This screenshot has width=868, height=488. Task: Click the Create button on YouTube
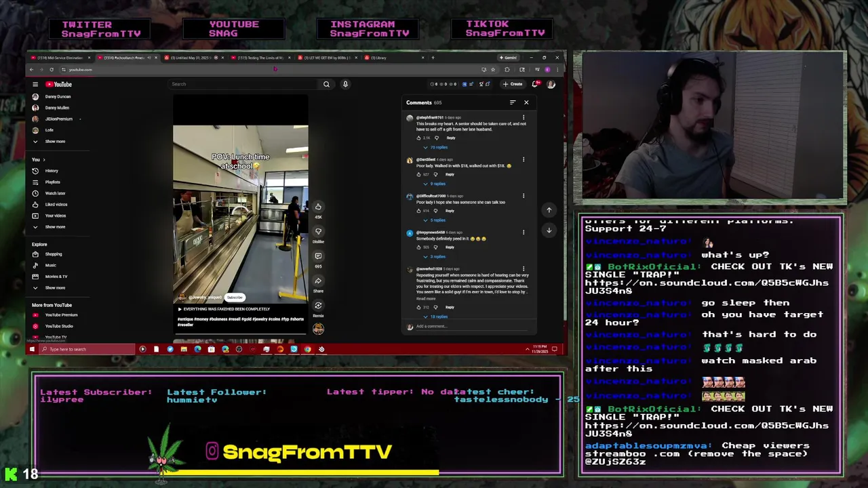point(513,84)
